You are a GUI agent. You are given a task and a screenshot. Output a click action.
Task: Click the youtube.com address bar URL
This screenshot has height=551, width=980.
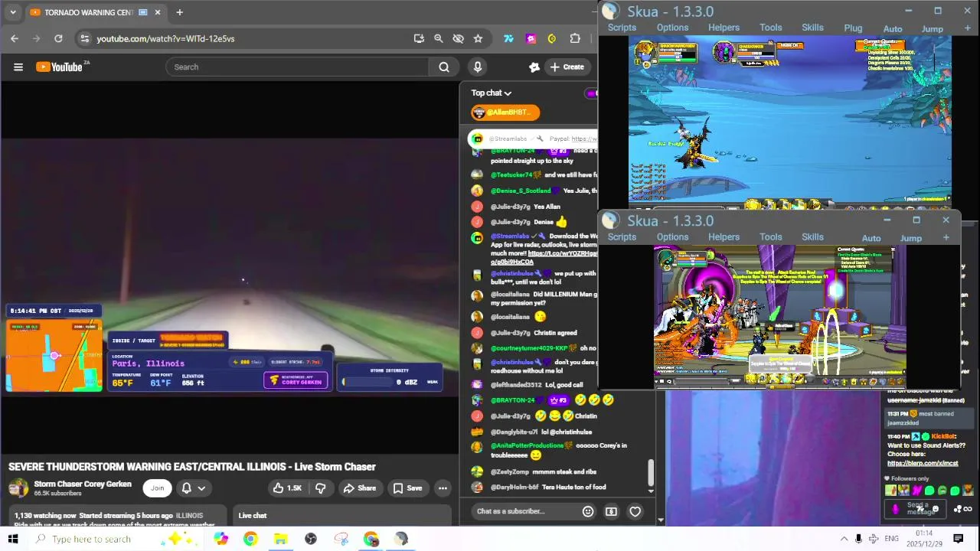165,38
